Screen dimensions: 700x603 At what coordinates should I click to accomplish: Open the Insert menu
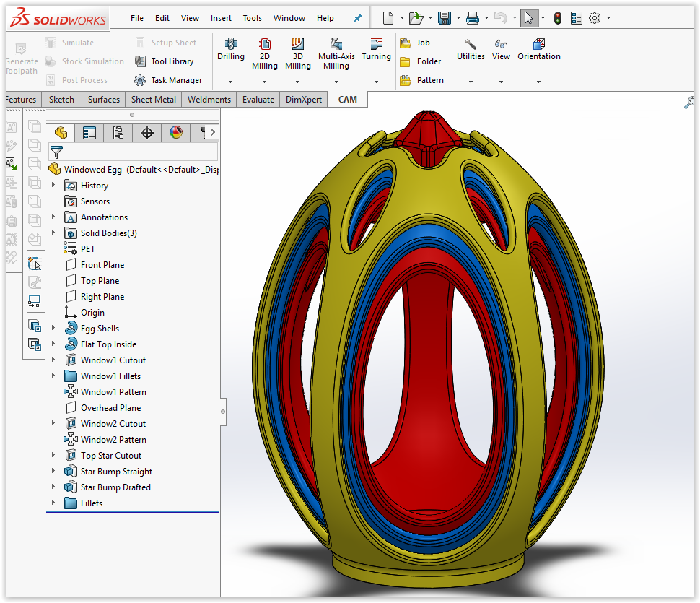(x=221, y=18)
